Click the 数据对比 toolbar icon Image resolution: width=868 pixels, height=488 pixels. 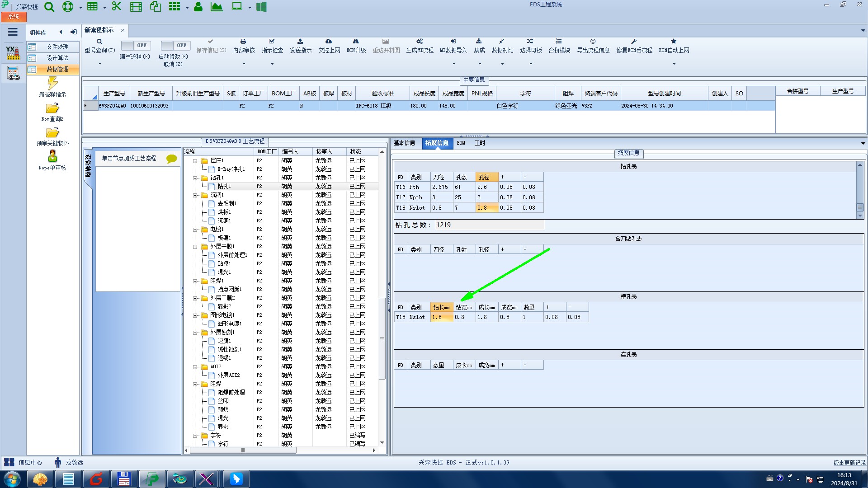tap(502, 42)
